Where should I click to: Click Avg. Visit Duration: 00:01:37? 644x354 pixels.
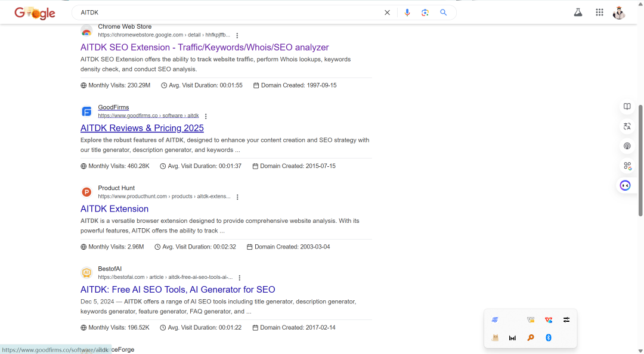coord(200,166)
